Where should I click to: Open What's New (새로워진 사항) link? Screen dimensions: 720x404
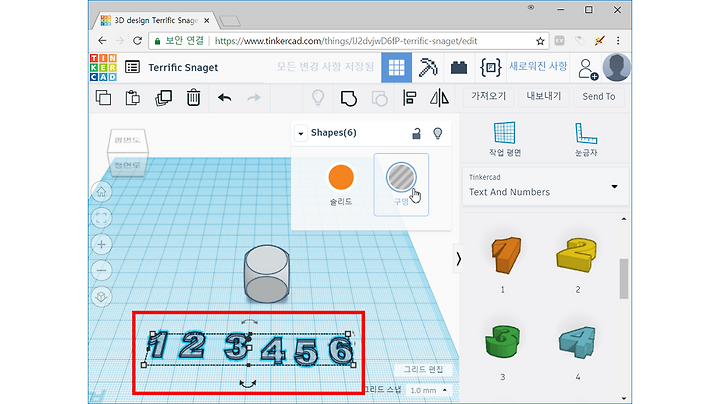pyautogui.click(x=538, y=66)
